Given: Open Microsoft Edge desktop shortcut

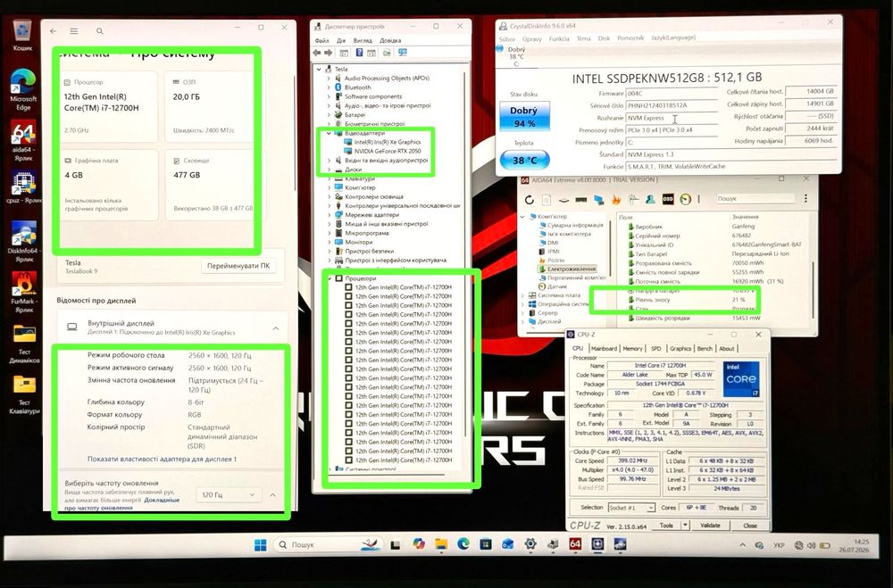Looking at the screenshot, I should pos(23,89).
